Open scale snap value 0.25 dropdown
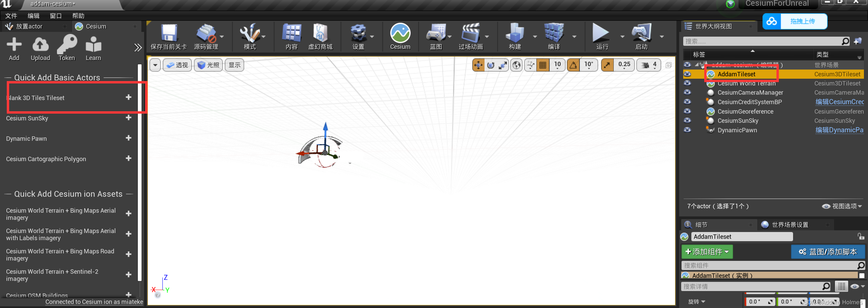This screenshot has height=308, width=868. point(624,65)
